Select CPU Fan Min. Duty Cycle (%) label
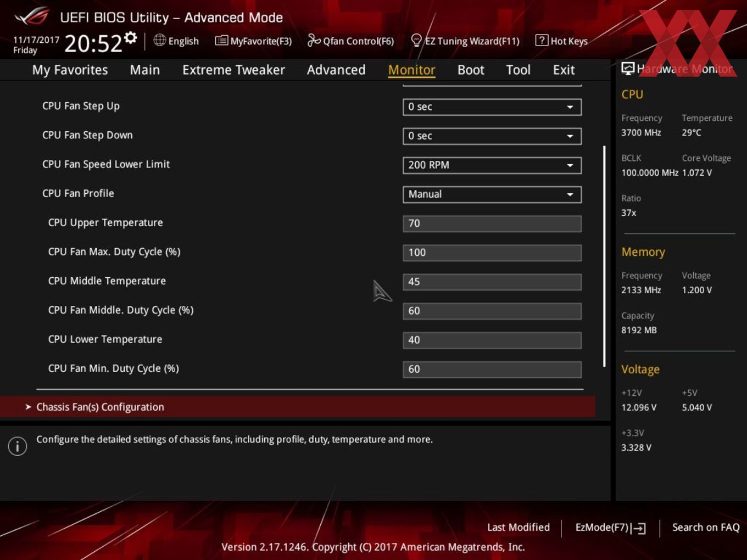 [113, 368]
